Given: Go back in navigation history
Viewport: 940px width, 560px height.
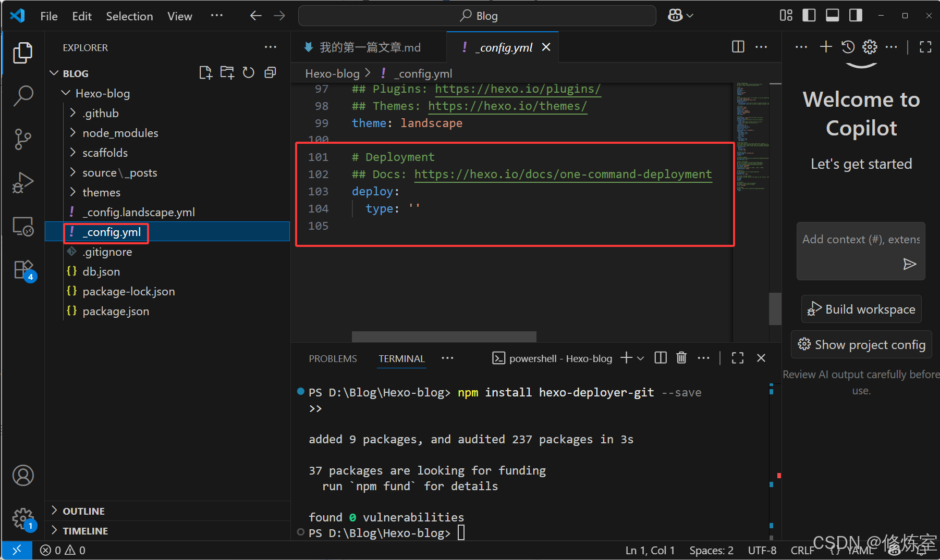Looking at the screenshot, I should (x=255, y=16).
